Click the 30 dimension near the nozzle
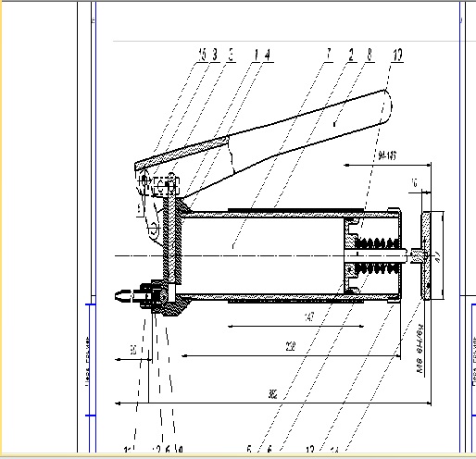This screenshot has height=459, width=476. pos(133,350)
